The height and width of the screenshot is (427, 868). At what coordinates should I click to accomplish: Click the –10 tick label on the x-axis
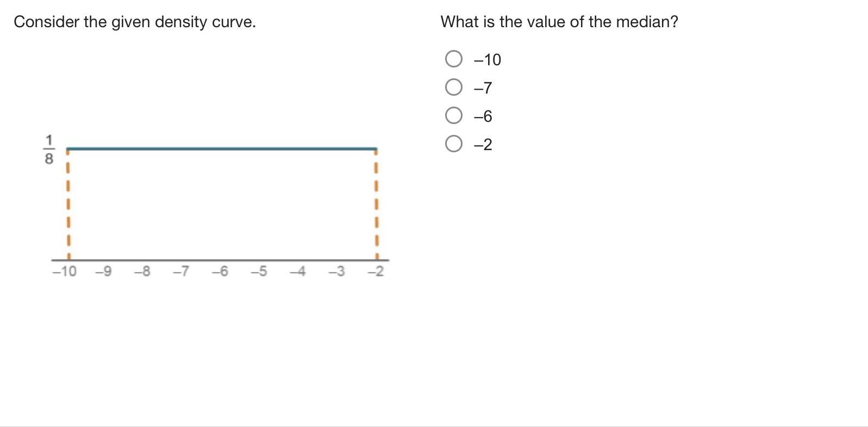coord(65,271)
